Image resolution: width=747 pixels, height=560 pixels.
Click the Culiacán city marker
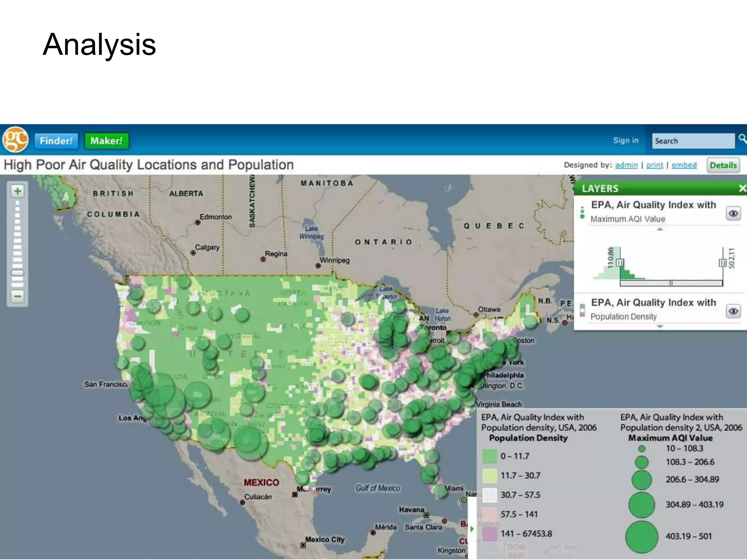click(242, 502)
